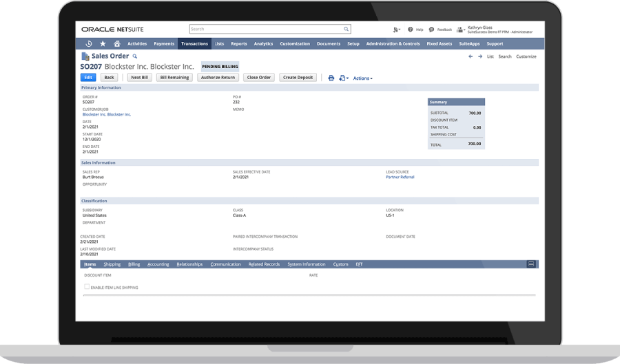Collapse the Sales Information section header
The image size is (620, 364).
tap(309, 162)
